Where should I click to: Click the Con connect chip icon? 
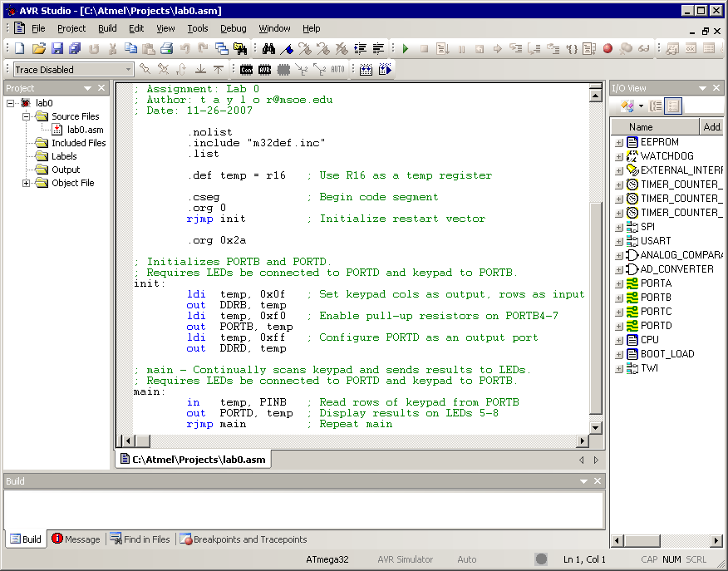[246, 70]
